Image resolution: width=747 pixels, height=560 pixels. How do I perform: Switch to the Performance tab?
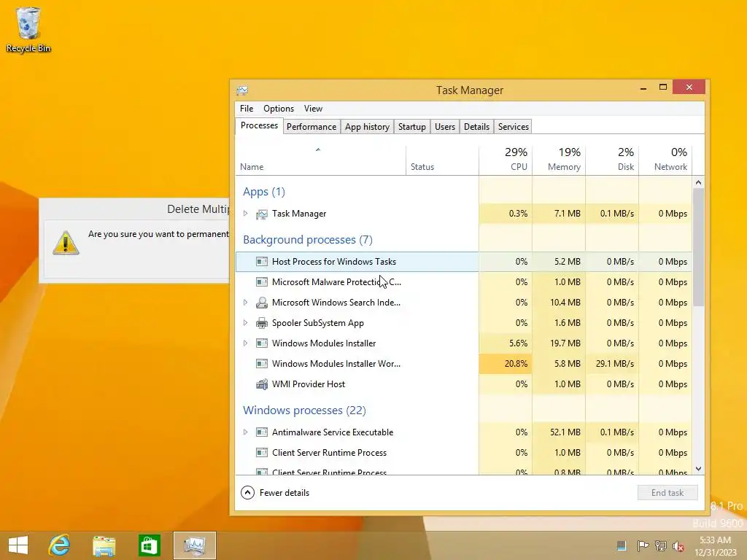point(311,127)
